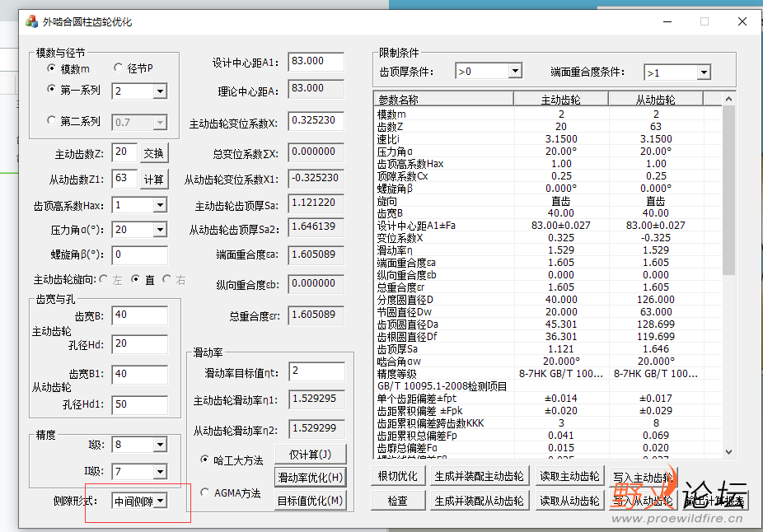Screen dimensions: 763x532
Task: Choose 直 for driving gear hand
Action: coord(135,279)
